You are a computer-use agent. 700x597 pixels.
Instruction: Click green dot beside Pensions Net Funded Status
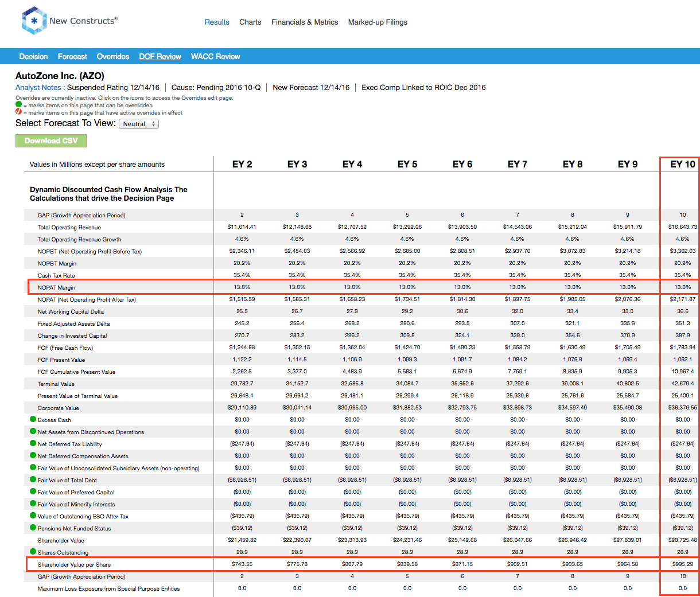click(33, 528)
